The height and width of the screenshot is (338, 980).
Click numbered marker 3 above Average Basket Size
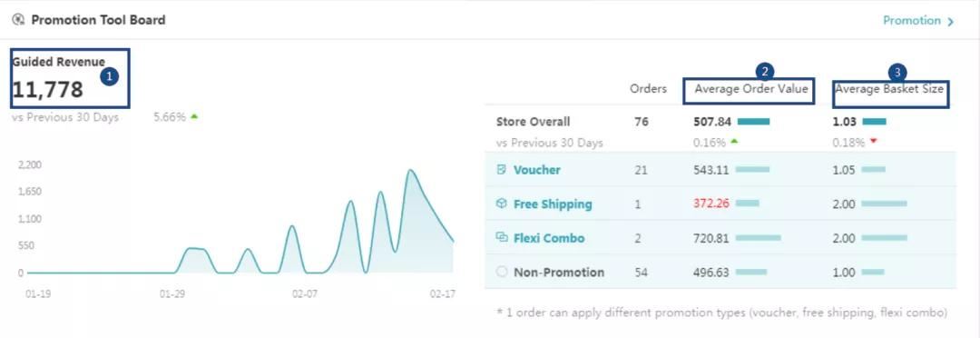coord(897,73)
